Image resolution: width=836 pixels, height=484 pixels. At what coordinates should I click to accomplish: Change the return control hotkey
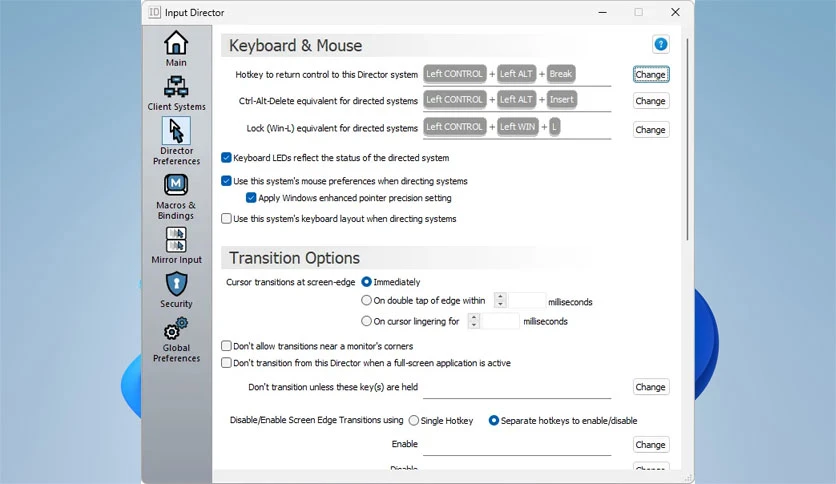651,75
